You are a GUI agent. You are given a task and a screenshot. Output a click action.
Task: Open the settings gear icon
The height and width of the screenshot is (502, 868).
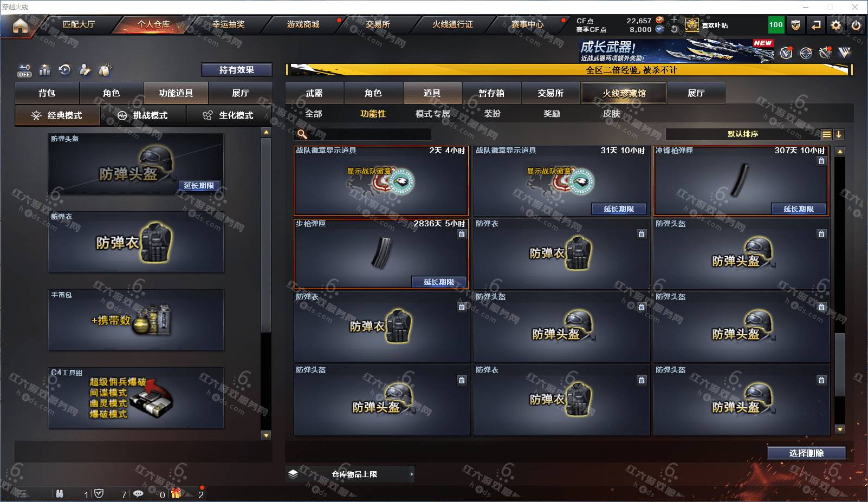[x=836, y=25]
